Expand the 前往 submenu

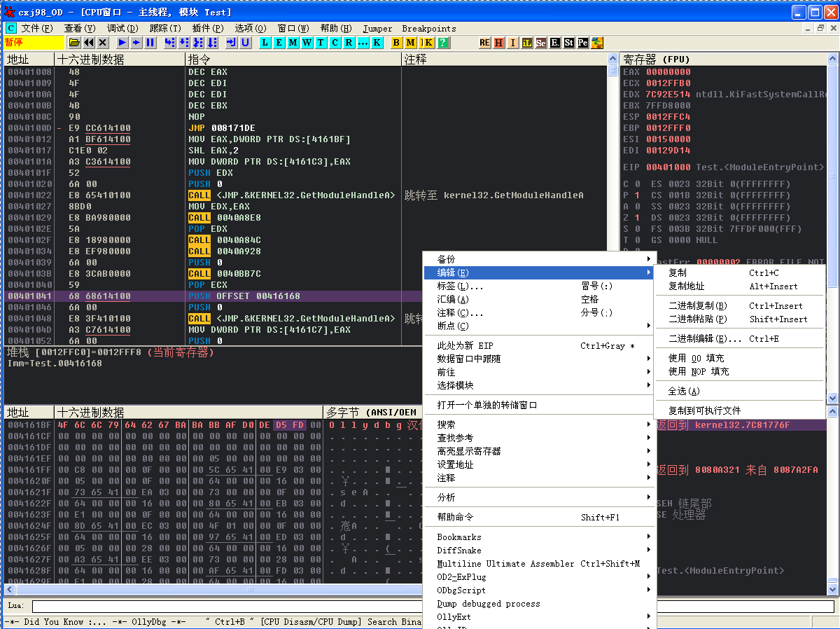pos(539,372)
